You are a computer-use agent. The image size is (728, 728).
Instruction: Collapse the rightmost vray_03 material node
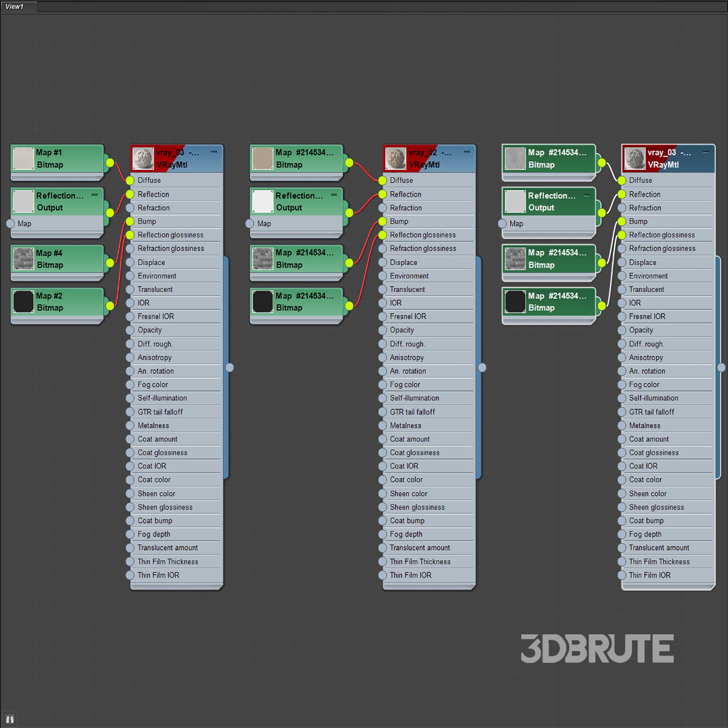(706, 152)
